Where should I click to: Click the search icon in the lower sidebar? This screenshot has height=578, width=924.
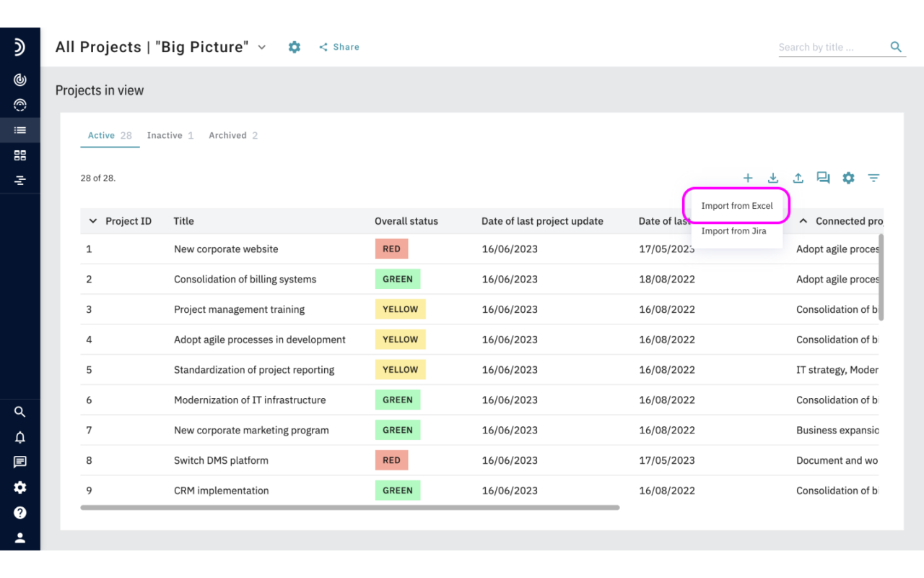[20, 411]
